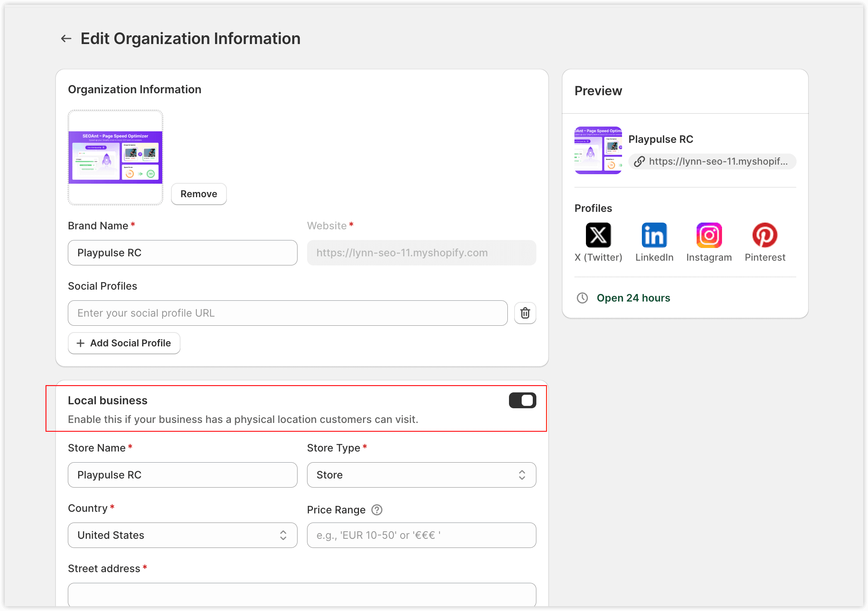Click the LinkedIn label text
Screen dimensions: 868x611
(654, 257)
